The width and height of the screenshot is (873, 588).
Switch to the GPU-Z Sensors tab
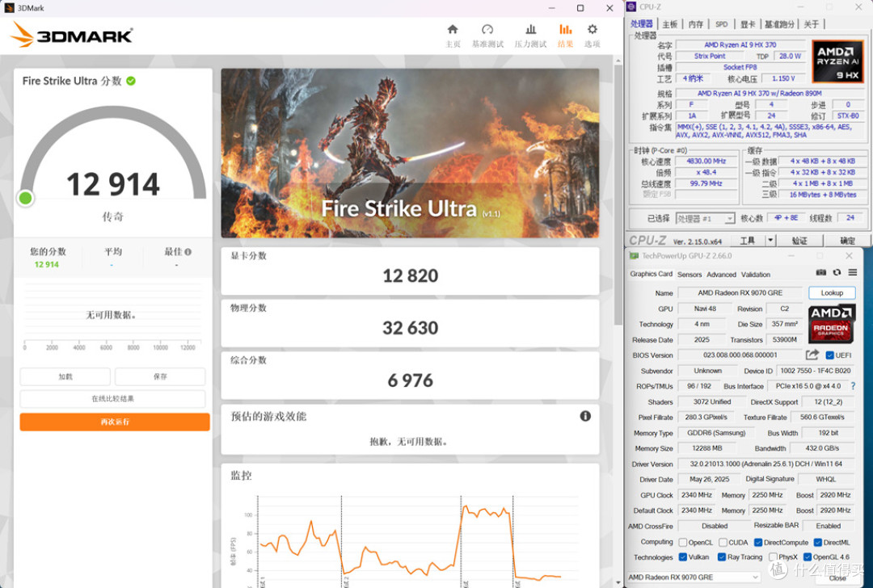690,275
